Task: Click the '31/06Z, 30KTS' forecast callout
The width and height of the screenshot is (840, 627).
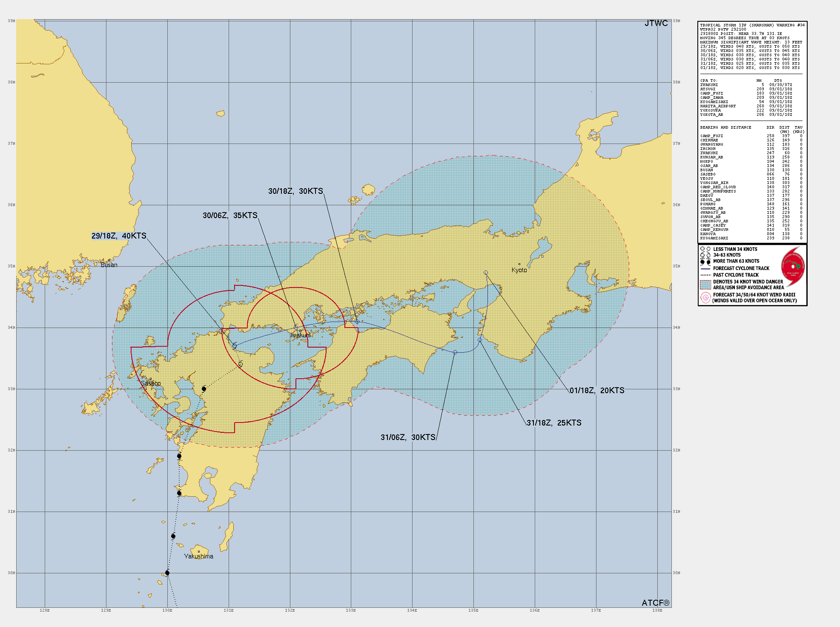Action: click(x=408, y=437)
